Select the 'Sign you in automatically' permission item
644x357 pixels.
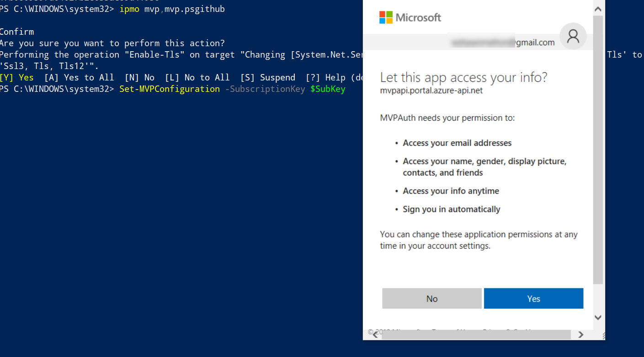[x=451, y=209]
